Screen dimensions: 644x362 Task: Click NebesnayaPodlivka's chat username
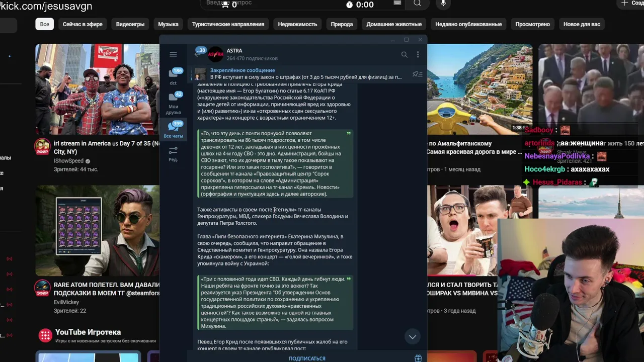(x=557, y=156)
